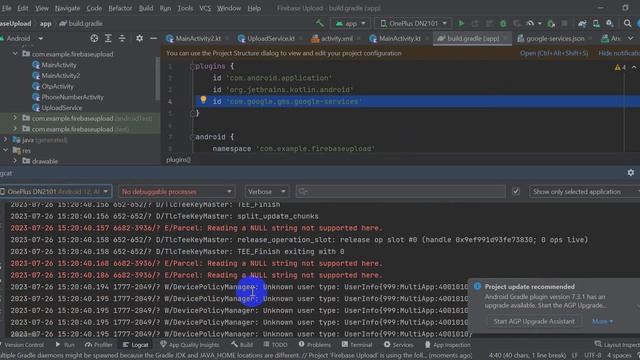This screenshot has height=360, width=640.
Task: Open Run tool window
Action: click(65, 345)
